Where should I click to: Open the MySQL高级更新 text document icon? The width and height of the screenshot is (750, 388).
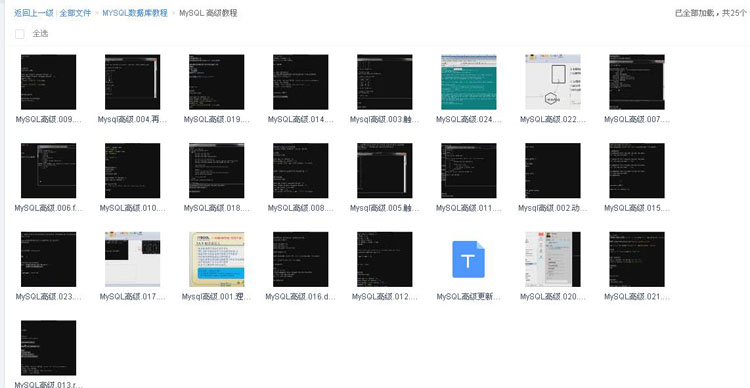point(468,259)
